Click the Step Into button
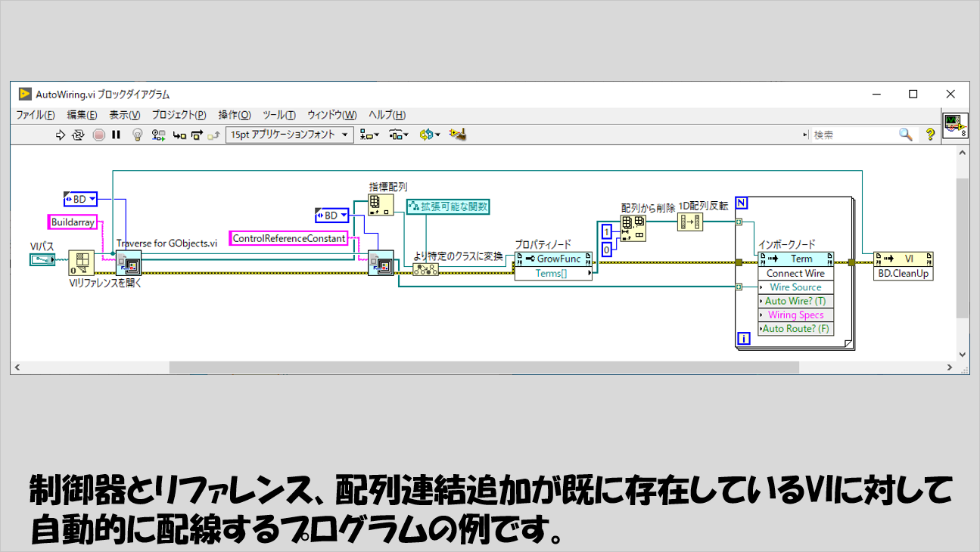The height and width of the screenshot is (552, 980). click(x=179, y=135)
